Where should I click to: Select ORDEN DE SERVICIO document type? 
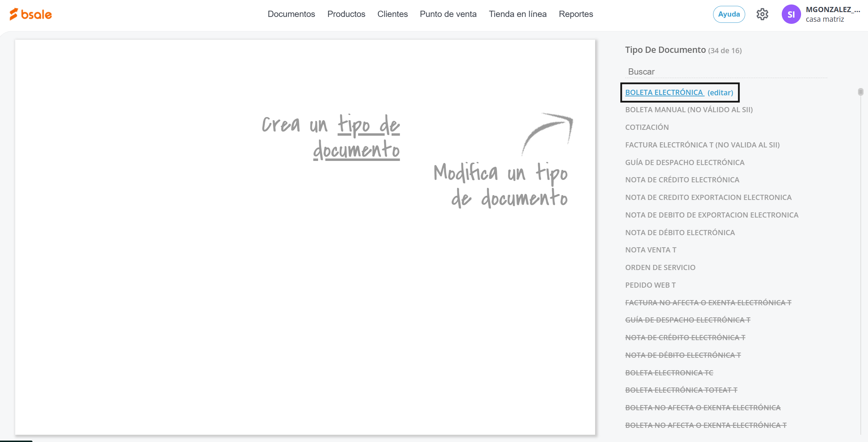point(660,268)
